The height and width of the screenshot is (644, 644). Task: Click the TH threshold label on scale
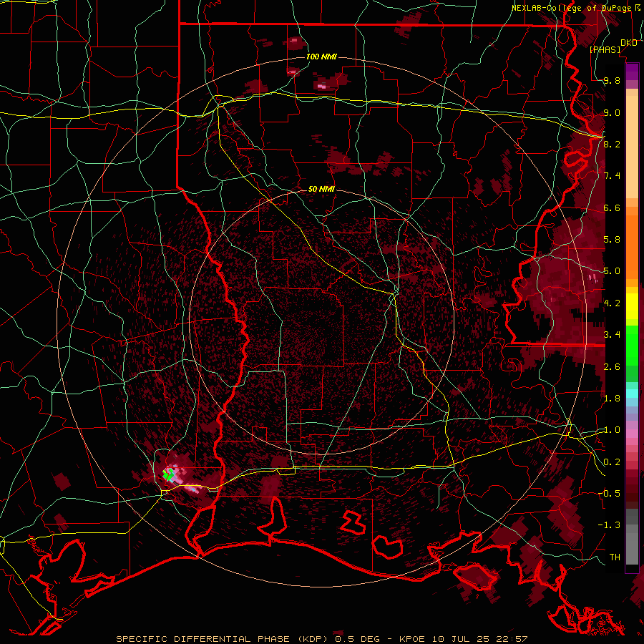615,557
